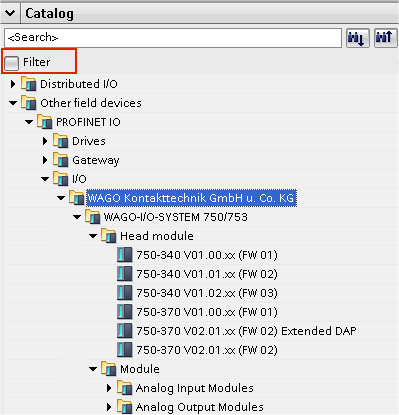The image size is (399, 415).
Task: Select WAGO Kontakttechnik GmbH u. Co. KG
Action: point(191,198)
